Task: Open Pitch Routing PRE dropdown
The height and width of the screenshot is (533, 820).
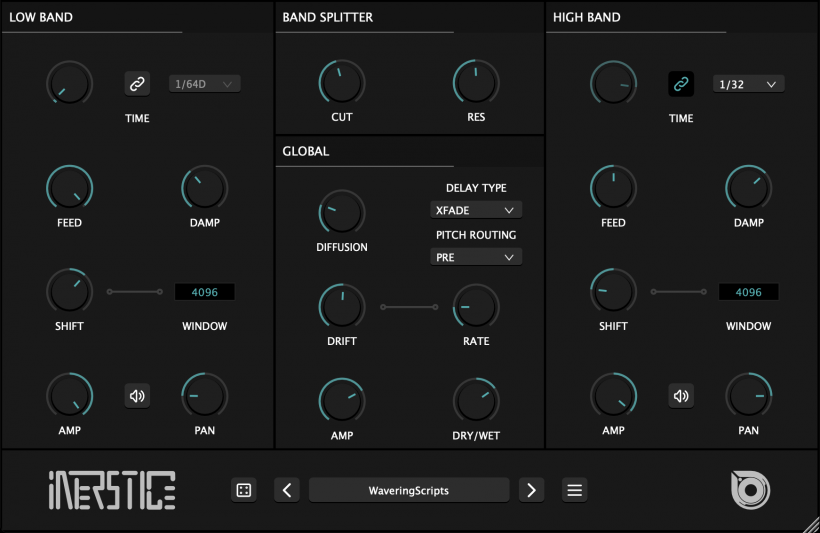Action: click(x=475, y=257)
